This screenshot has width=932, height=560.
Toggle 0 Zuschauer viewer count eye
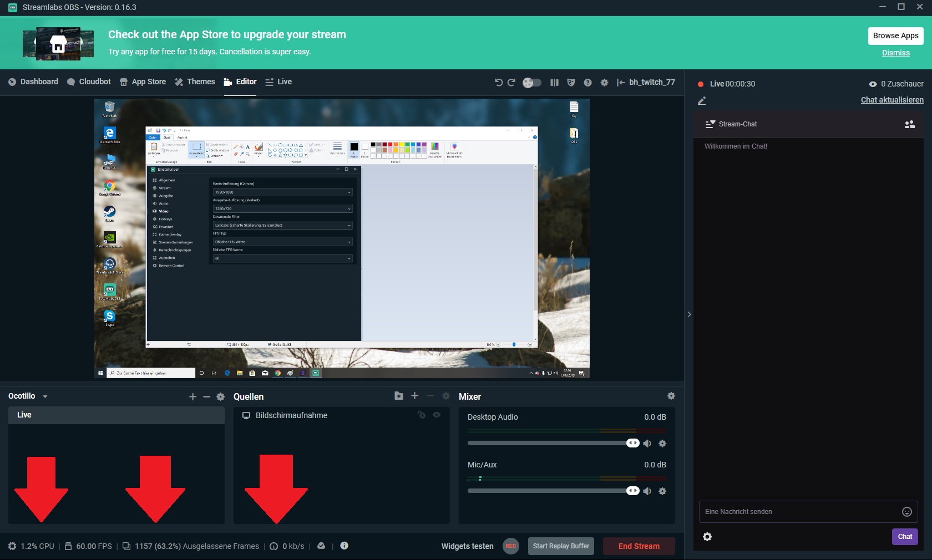pyautogui.click(x=873, y=84)
